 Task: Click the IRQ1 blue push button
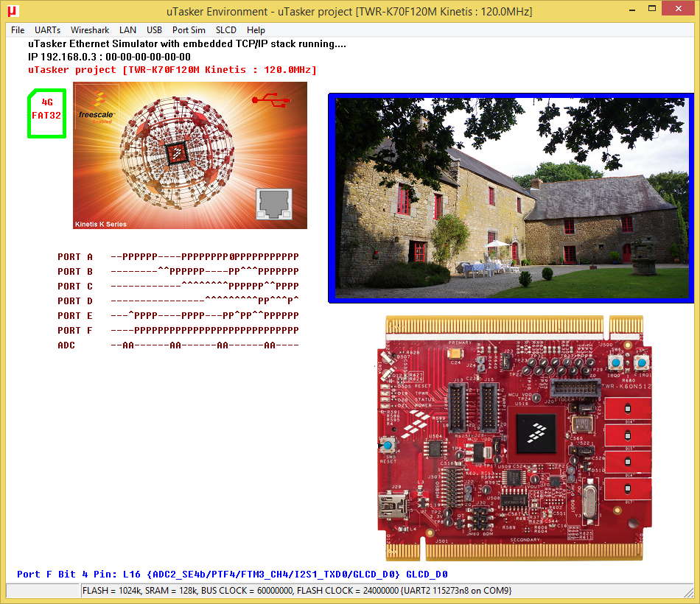click(642, 362)
